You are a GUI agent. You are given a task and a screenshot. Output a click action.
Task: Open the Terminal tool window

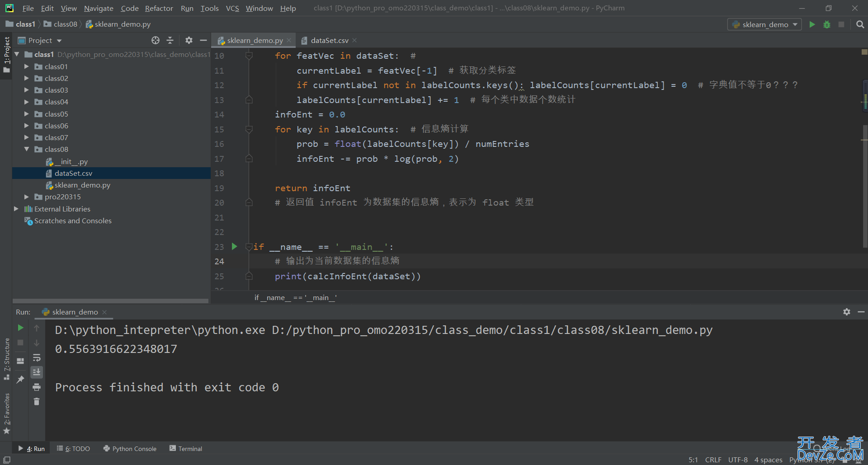coord(186,448)
